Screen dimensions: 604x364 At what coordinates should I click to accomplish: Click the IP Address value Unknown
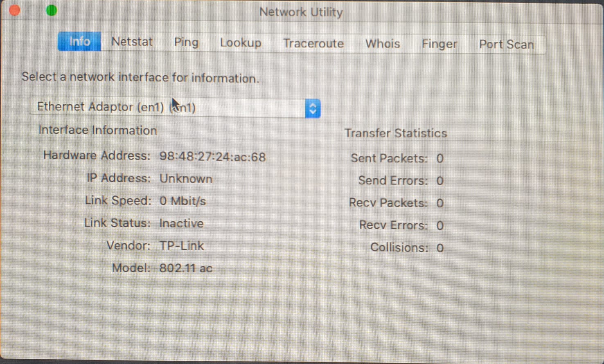click(186, 179)
